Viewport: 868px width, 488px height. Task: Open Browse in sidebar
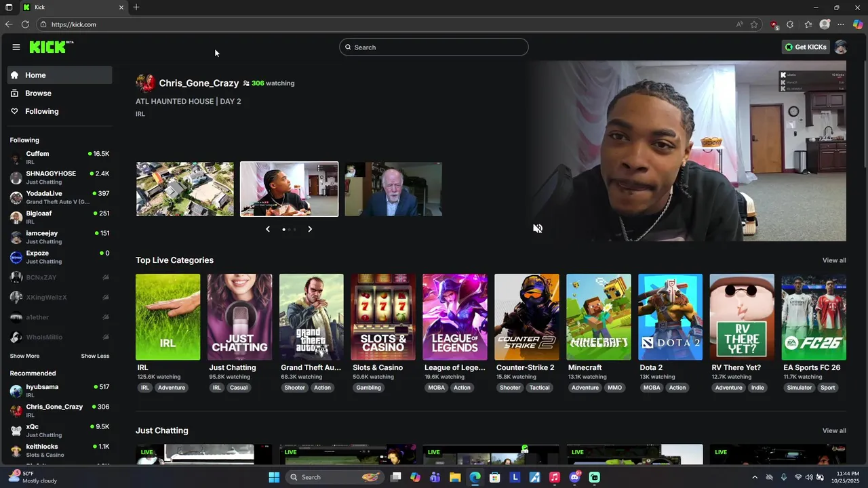click(60, 93)
